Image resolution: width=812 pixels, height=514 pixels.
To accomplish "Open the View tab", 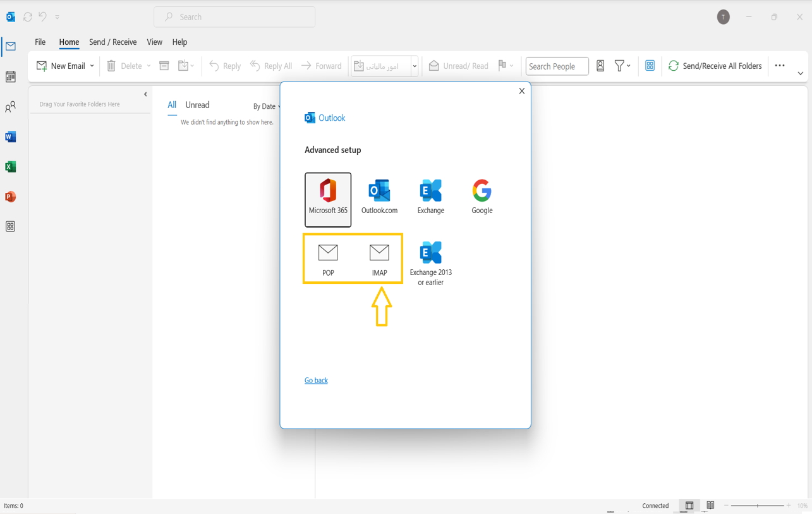I will point(155,42).
